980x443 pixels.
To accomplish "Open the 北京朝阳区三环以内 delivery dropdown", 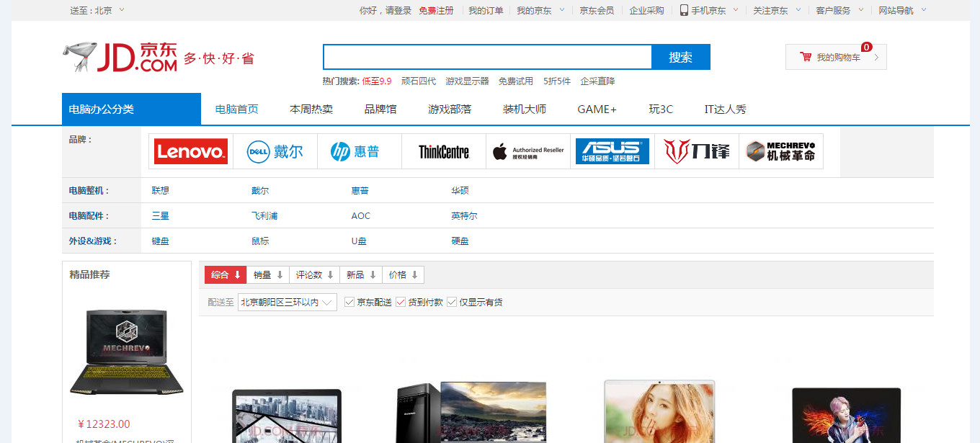I will [x=287, y=303].
